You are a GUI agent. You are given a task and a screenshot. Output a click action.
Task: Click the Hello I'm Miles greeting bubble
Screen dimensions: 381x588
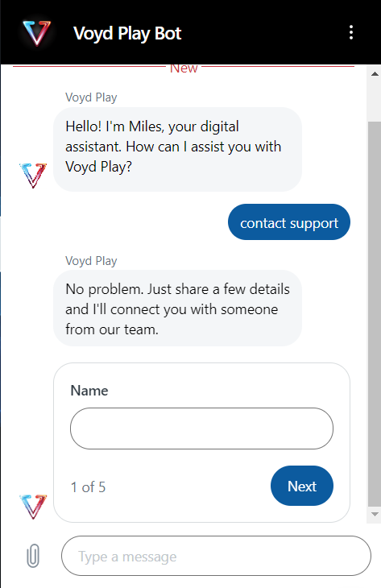click(177, 149)
